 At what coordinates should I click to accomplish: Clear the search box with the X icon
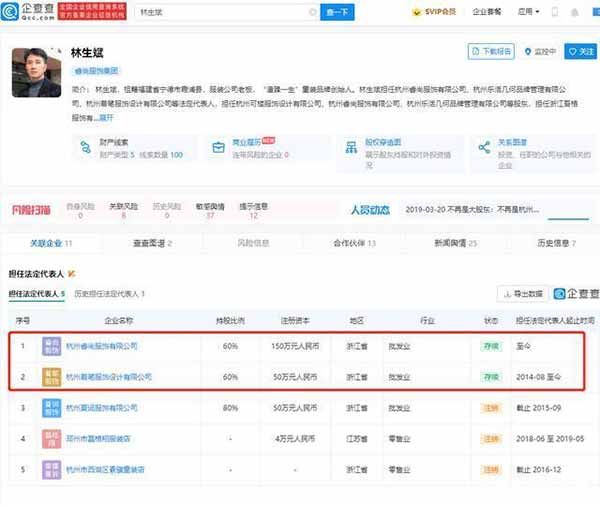(x=312, y=13)
